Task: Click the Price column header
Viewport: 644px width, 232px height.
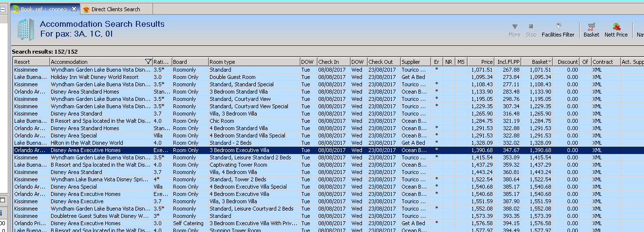Action: (x=480, y=62)
